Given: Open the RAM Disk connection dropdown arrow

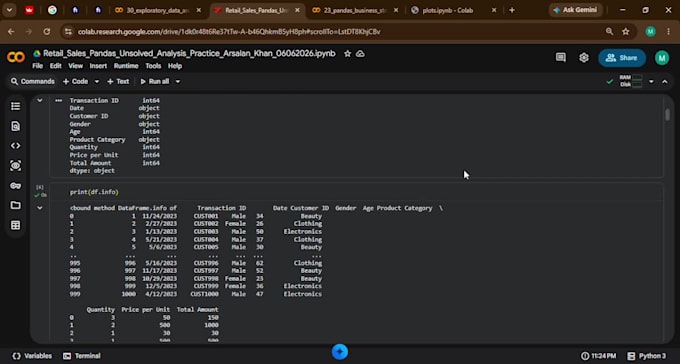Looking at the screenshot, I should click(x=651, y=81).
